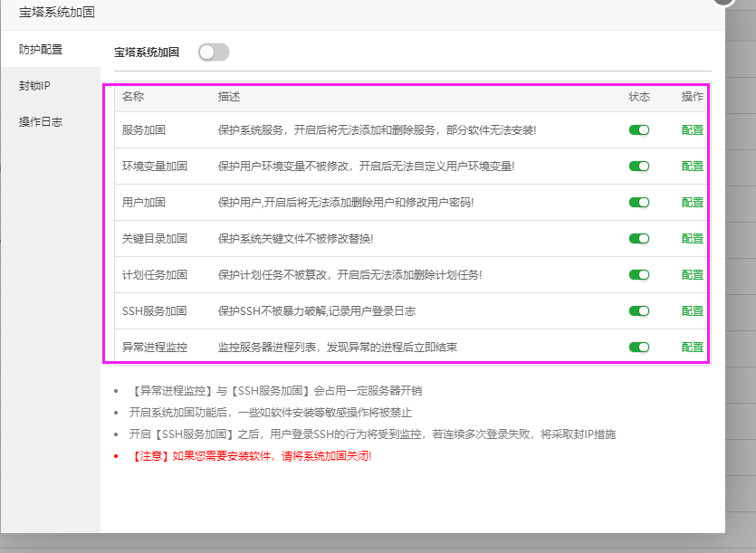Viewport: 756px width, 553px height.
Task: Open 配置 for 服务加固
Action: point(691,129)
